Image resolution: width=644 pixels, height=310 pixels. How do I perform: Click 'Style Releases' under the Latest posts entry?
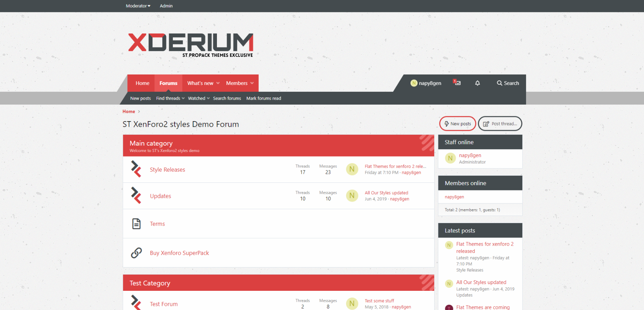(470, 270)
